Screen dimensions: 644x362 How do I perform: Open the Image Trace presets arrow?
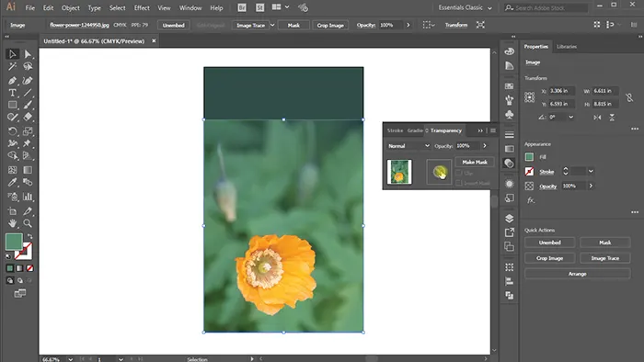272,25
